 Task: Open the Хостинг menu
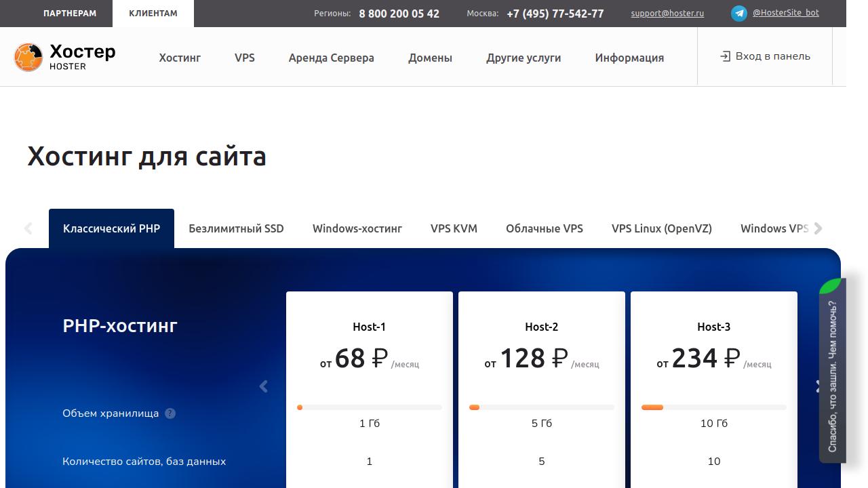pos(180,58)
